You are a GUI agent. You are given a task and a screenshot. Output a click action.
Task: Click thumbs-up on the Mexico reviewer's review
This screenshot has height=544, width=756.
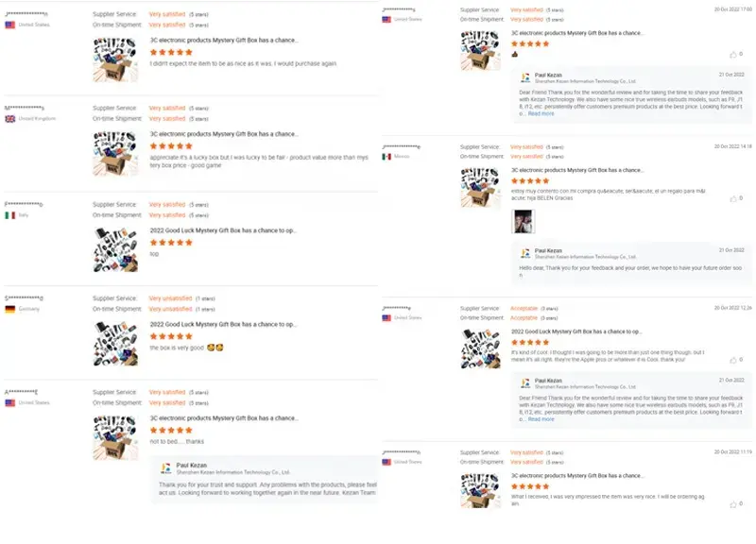[733, 198]
